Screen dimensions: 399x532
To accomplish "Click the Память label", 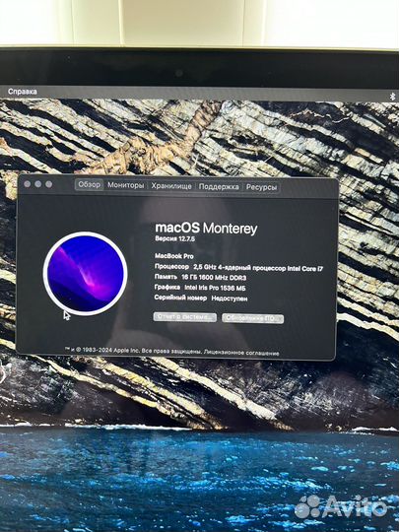I will coord(166,277).
